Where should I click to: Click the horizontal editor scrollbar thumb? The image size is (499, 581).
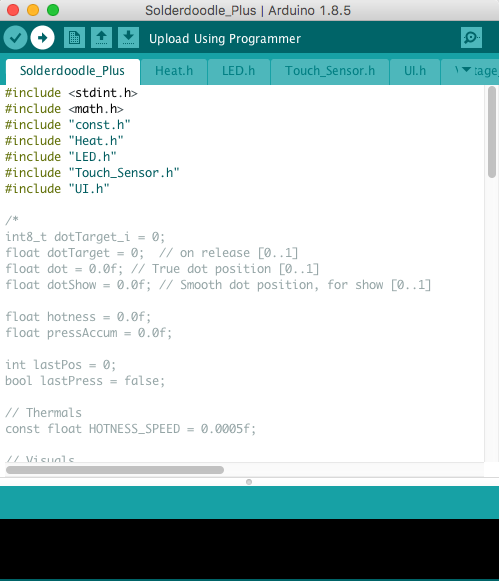pos(115,470)
